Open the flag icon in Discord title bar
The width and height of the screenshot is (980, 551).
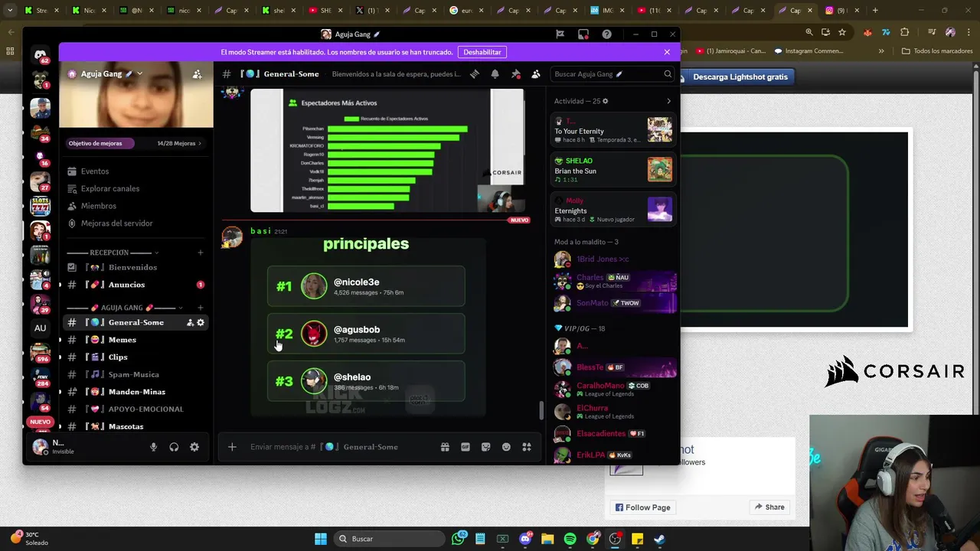[560, 34]
